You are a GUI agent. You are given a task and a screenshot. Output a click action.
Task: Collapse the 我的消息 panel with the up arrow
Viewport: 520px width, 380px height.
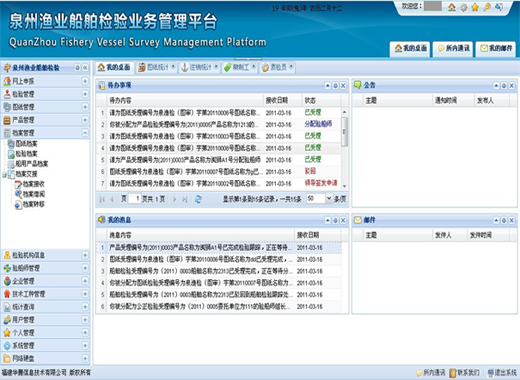pyautogui.click(x=328, y=220)
